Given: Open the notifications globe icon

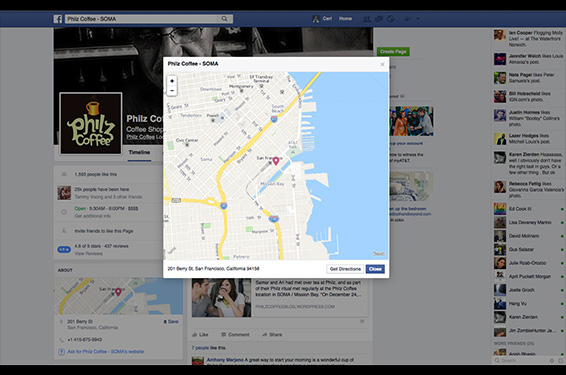Looking at the screenshot, I should click(x=391, y=19).
